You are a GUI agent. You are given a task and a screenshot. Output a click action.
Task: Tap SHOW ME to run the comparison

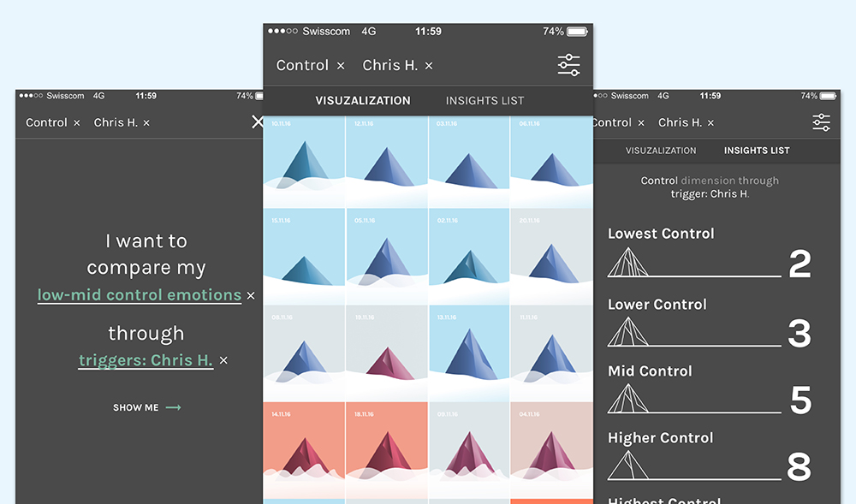(x=147, y=407)
